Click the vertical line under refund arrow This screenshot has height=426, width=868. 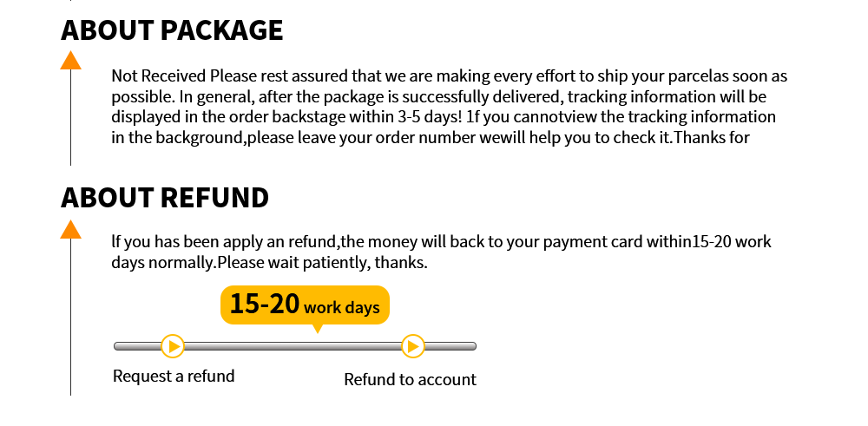(71, 317)
